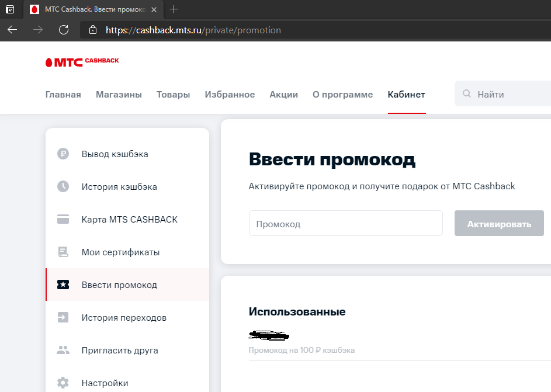Open Магазины in navigation

(x=119, y=95)
